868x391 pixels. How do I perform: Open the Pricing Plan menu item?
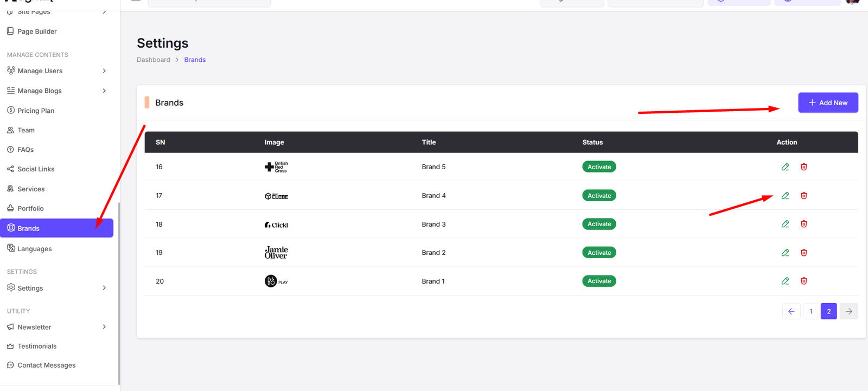click(x=36, y=111)
